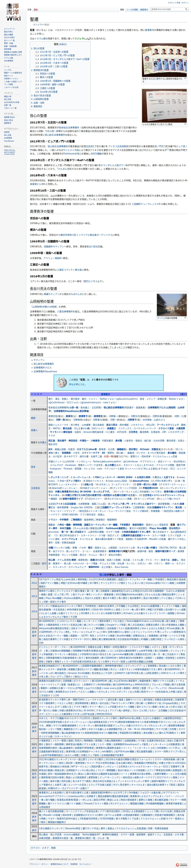Viewport: 191px width, 868px height.
Task: Jump to TOC entry 5 出典・注釈
Action: 38,103
